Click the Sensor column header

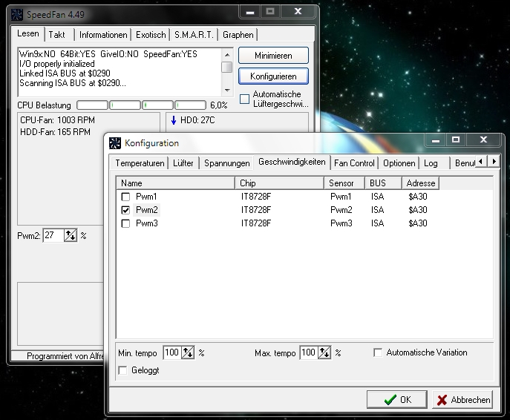point(344,183)
